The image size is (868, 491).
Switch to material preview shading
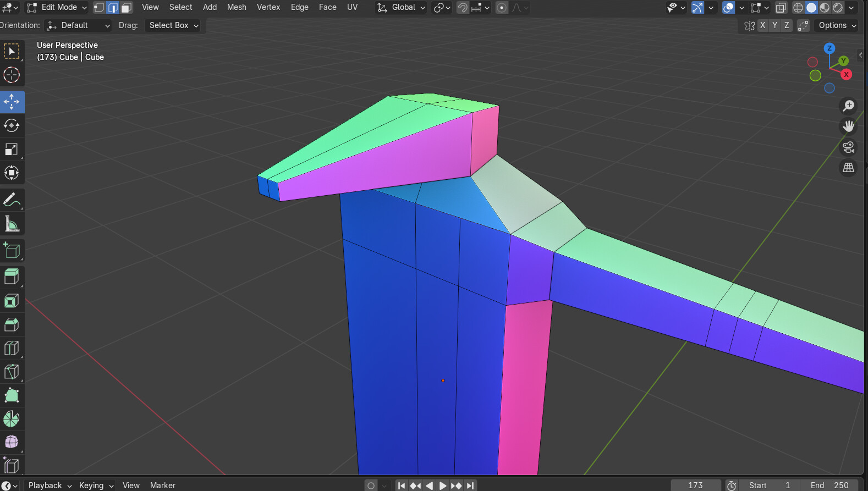point(825,8)
